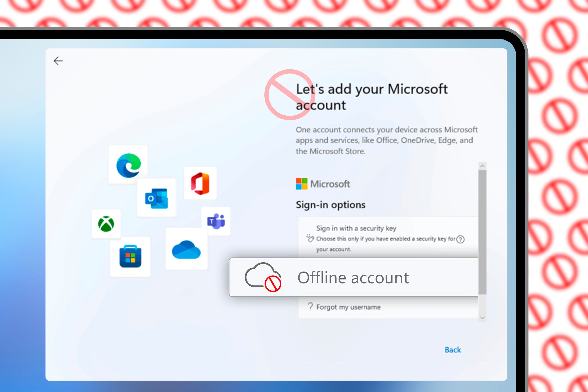Click the Microsoft four-color logo

click(x=302, y=184)
